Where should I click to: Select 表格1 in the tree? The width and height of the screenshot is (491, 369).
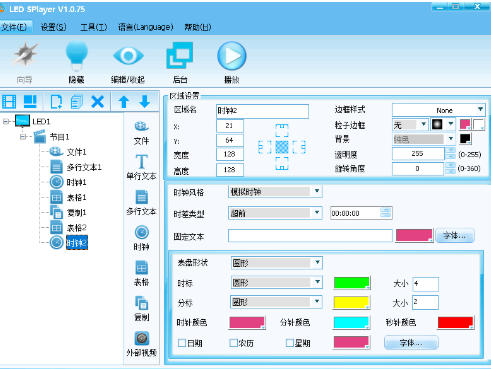click(76, 198)
